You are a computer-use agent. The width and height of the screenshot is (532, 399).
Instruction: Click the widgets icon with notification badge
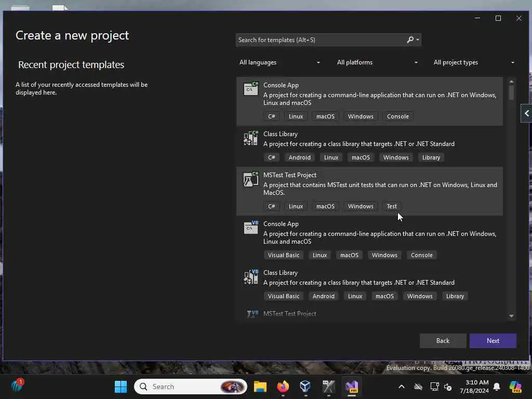(17, 385)
